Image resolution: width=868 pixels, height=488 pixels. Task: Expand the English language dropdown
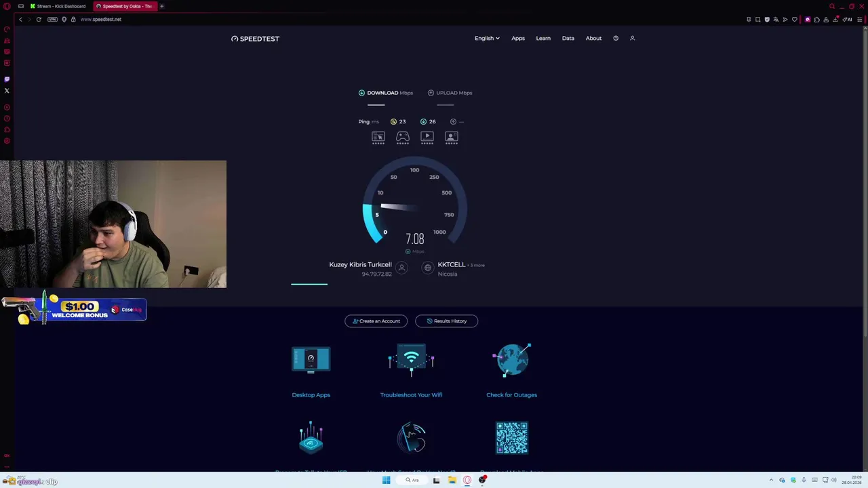(x=487, y=38)
